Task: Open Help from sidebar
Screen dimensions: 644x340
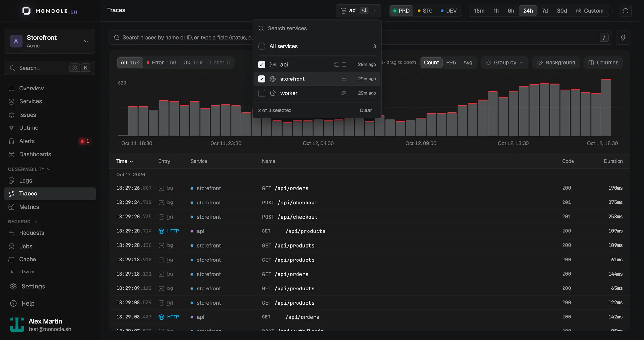Action: (x=50, y=303)
